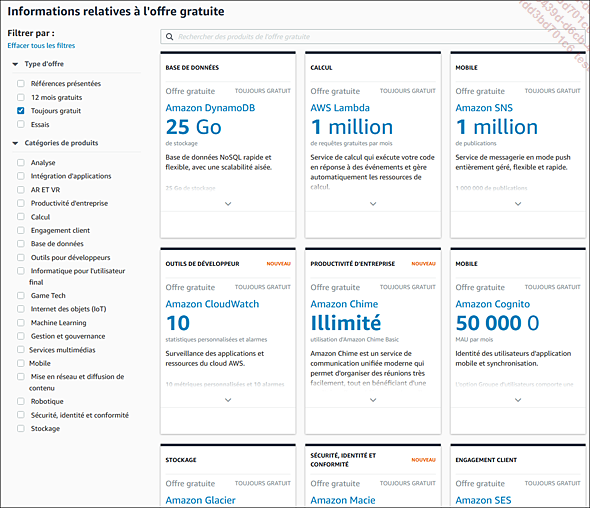Expand the Amazon SNS card chevron
This screenshot has width=590, height=508.
click(518, 204)
